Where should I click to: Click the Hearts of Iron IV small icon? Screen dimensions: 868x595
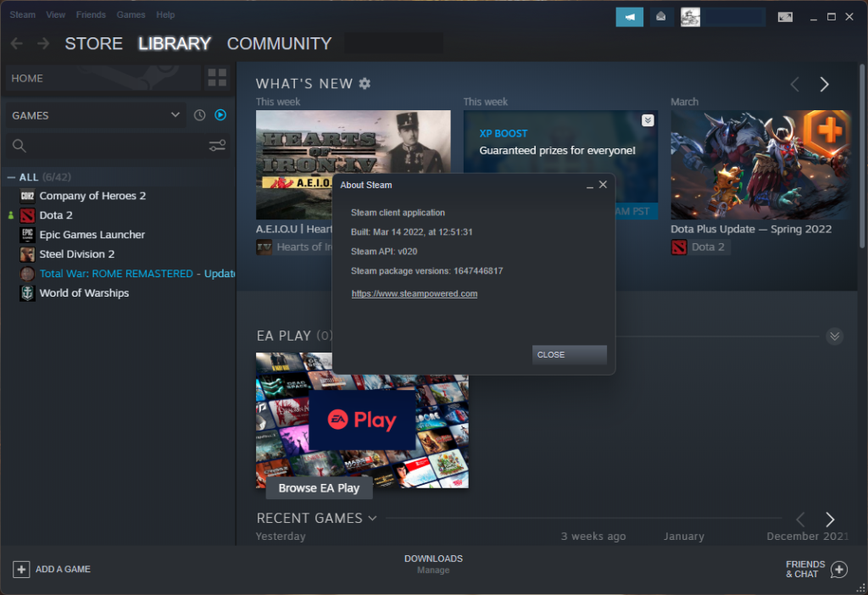(x=264, y=247)
